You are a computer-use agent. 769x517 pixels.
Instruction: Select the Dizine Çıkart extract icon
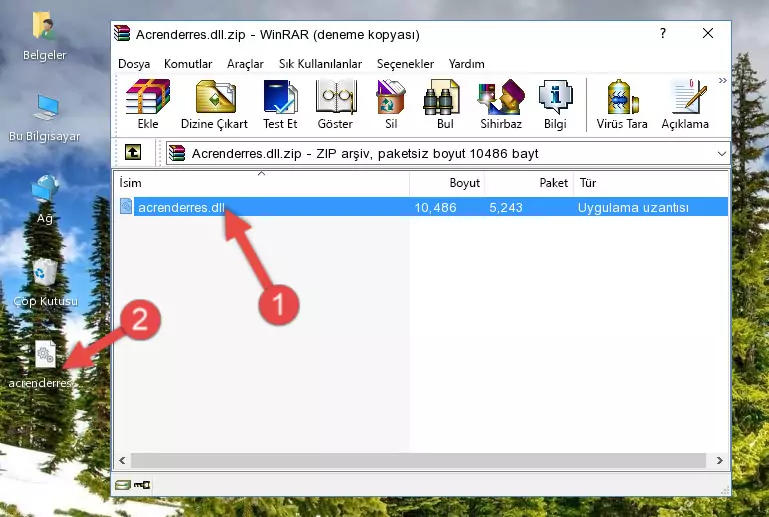tap(214, 104)
